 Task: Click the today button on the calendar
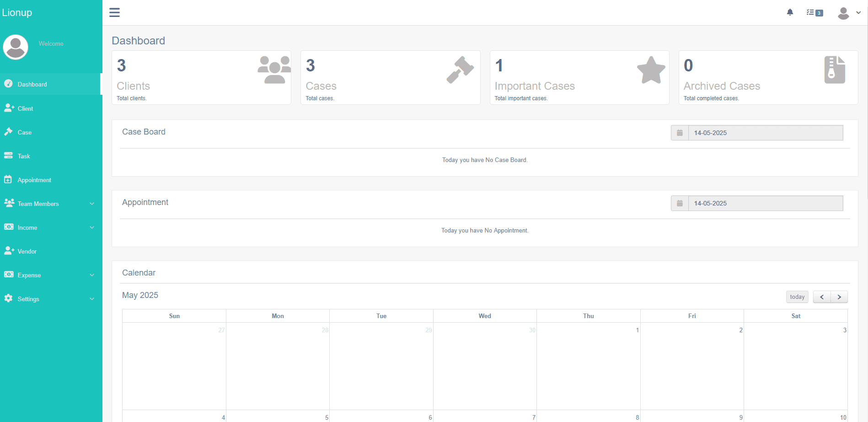797,297
